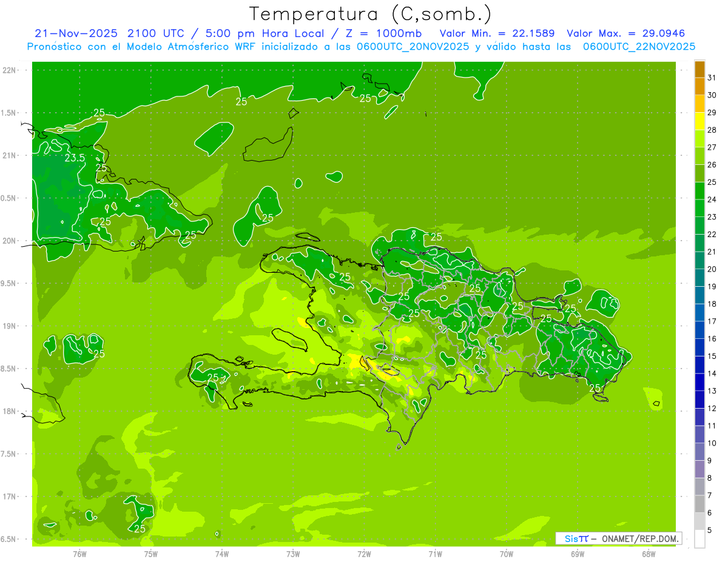Screen dimensions: 728x562
Task: Click "0600UTC_22NOV2025" valid-until text
Action: pos(639,46)
